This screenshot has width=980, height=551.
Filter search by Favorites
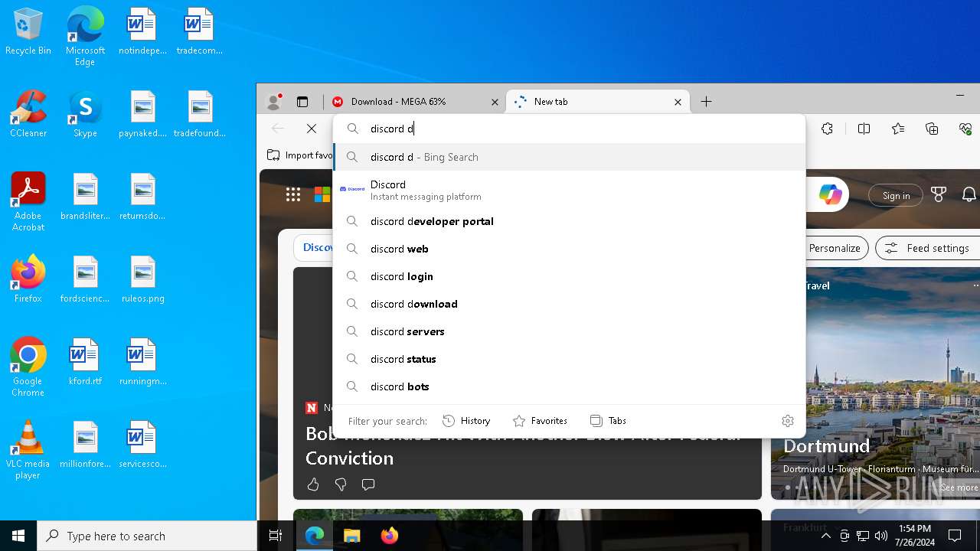(x=541, y=421)
